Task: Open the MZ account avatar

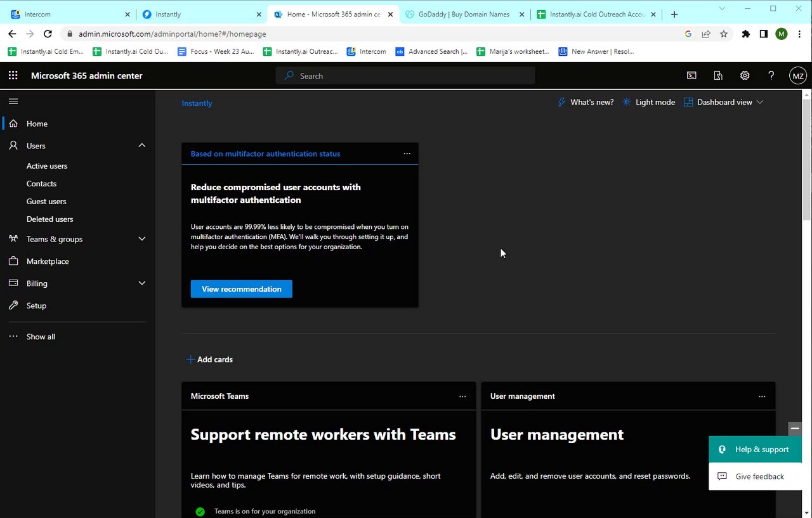Action: [798, 76]
